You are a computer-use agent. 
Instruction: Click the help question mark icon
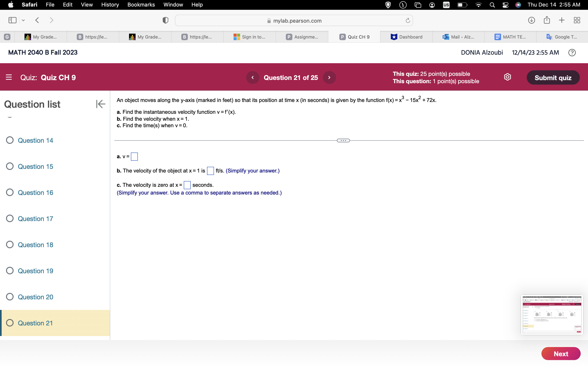[572, 53]
